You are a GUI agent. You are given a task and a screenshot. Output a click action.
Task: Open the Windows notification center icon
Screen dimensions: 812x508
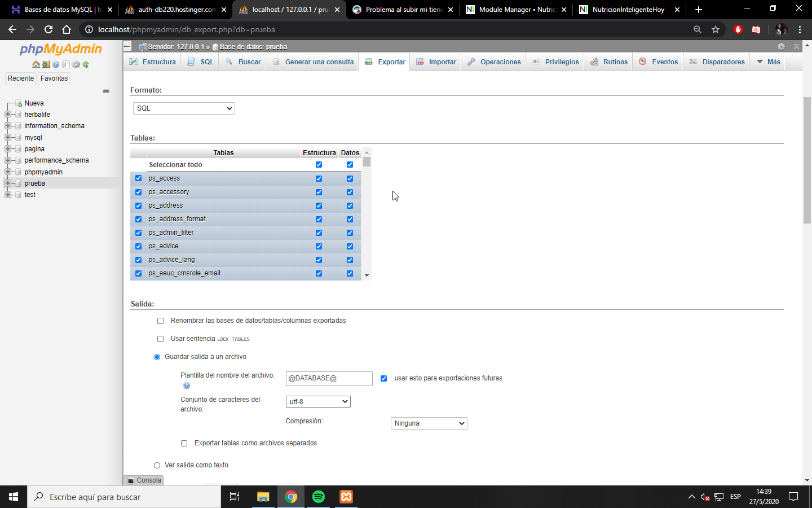pyautogui.click(x=793, y=497)
